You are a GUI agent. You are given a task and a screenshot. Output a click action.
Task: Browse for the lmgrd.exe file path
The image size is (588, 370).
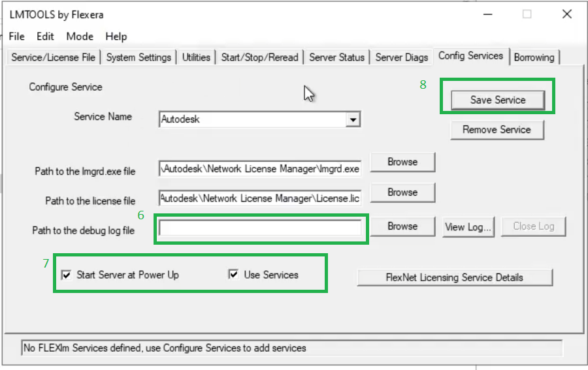[x=402, y=162]
